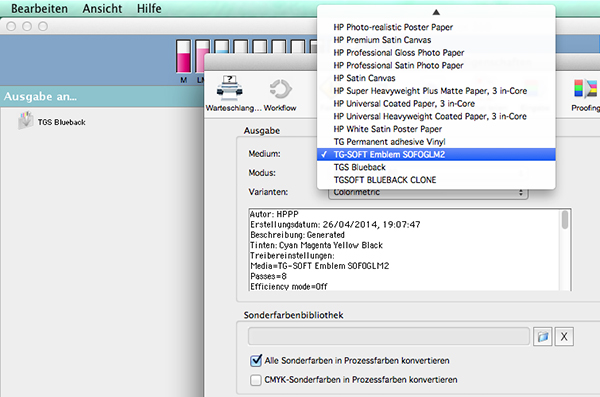
Task: Click the Erstellungsdatum 26/04/2014 line
Action: (335, 224)
